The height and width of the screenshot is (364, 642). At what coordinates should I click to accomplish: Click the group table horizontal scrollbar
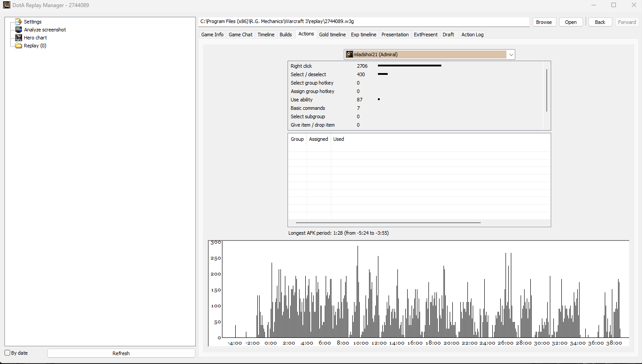point(388,223)
